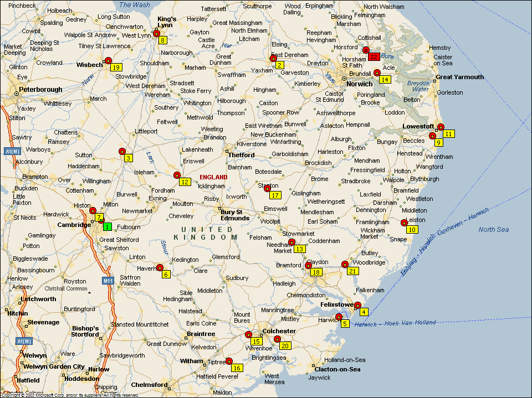The image size is (532, 398).
Task: Click the red marker pin labeled 14
Action: tap(377, 73)
